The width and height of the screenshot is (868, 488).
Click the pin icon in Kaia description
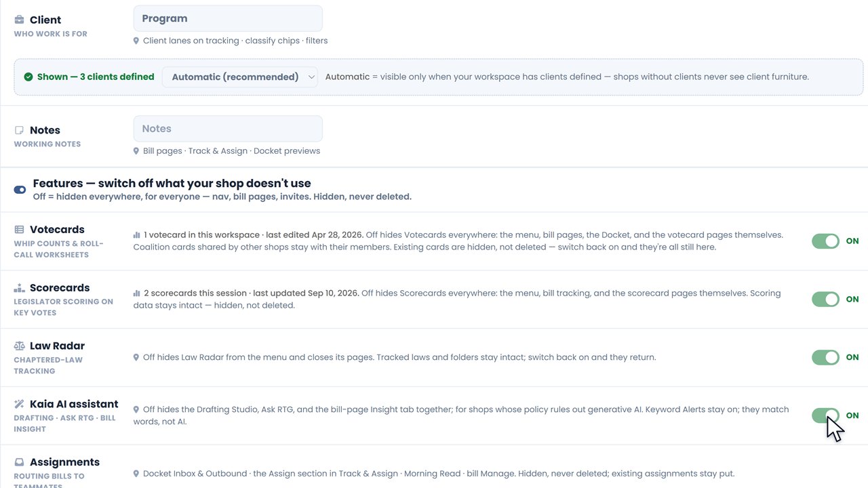(x=136, y=410)
